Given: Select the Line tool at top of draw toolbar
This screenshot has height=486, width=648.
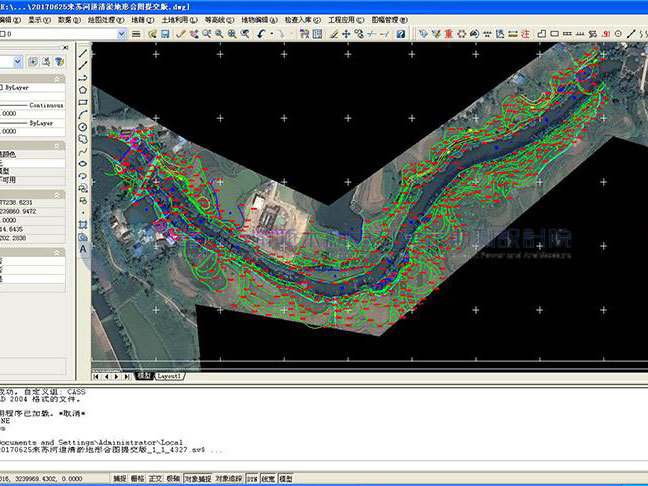Looking at the screenshot, I should click(83, 53).
